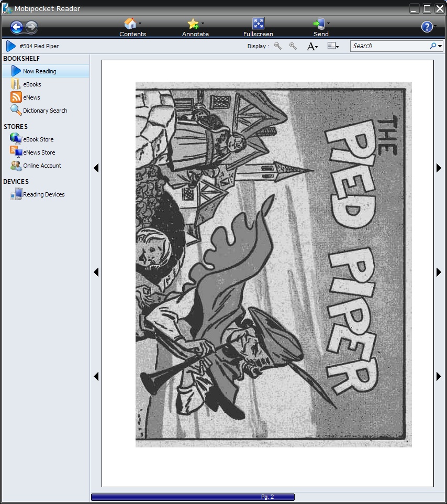Screen dimensions: 447x504
Task: Add annotation with the Annotate star icon
Action: tap(193, 24)
